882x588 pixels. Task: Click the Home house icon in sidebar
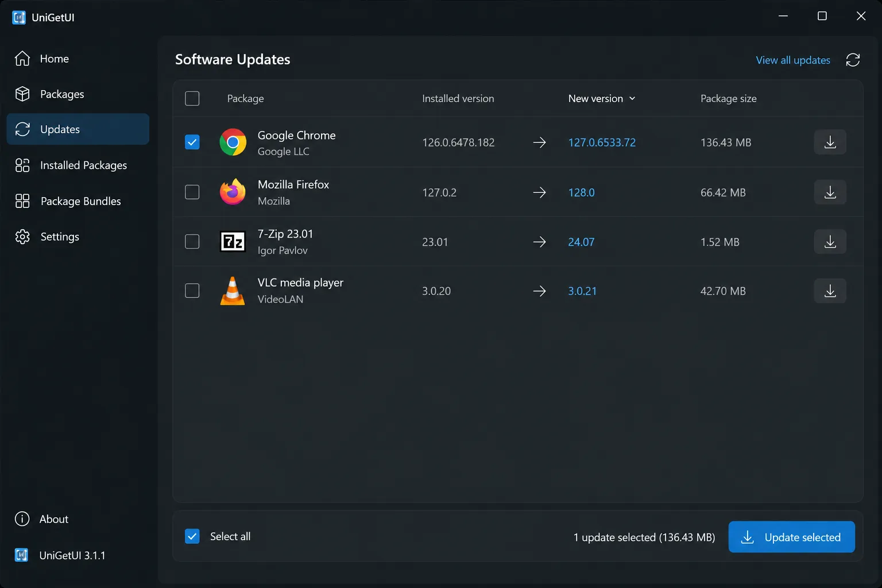click(22, 59)
